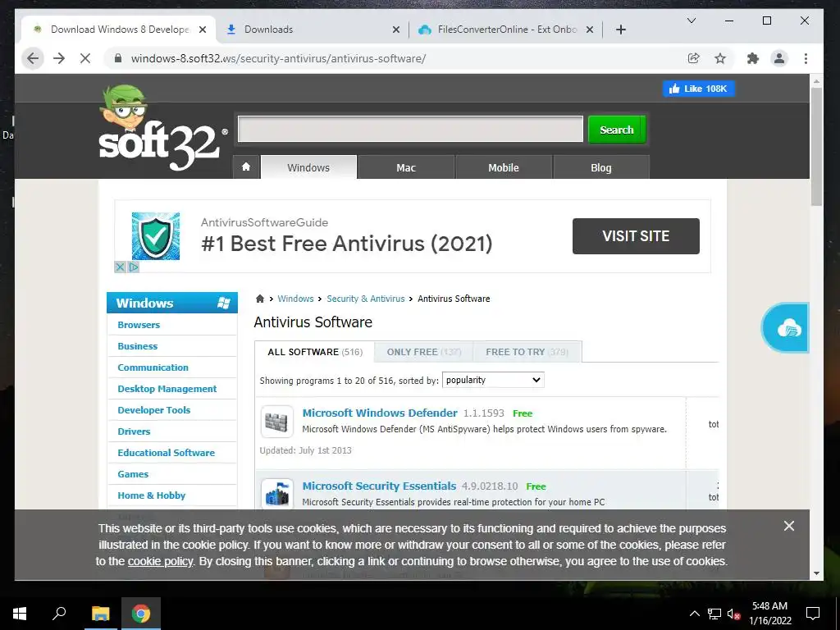Bookmark this page with the star icon
840x630 pixels.
pos(720,58)
